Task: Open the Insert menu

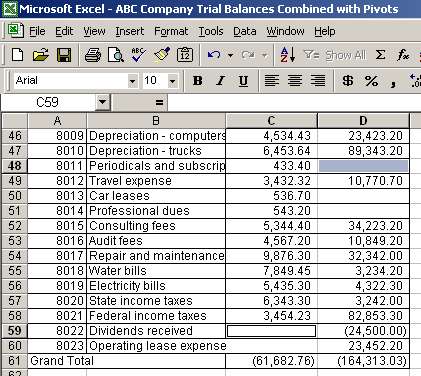Action: 130,31
